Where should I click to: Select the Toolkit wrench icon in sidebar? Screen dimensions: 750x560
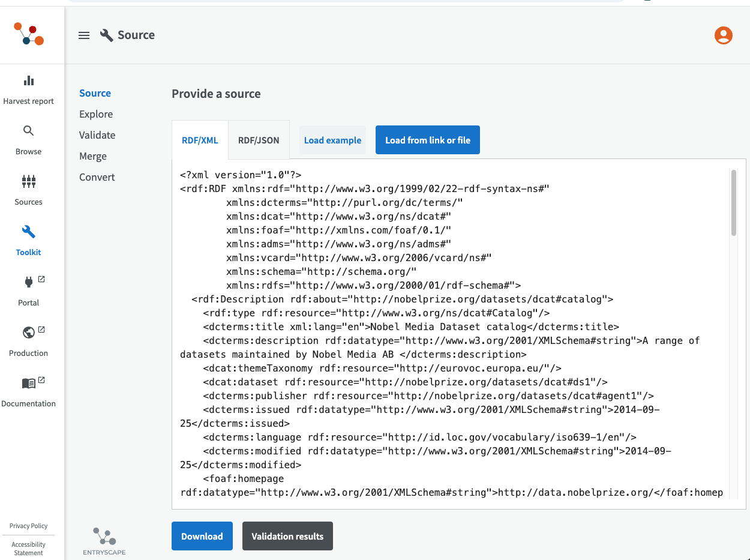tap(28, 232)
